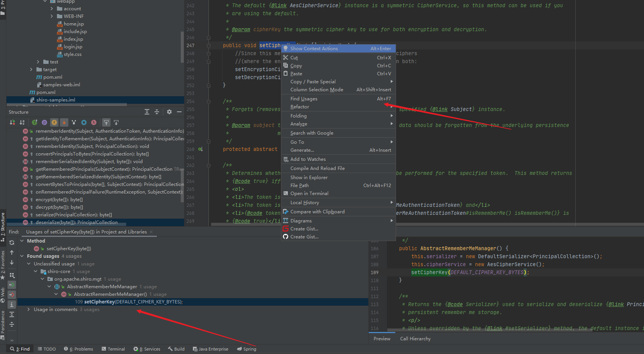The image size is (644, 354).
Task: Click Autoscroll from Source icon in Structure
Action: (x=116, y=122)
